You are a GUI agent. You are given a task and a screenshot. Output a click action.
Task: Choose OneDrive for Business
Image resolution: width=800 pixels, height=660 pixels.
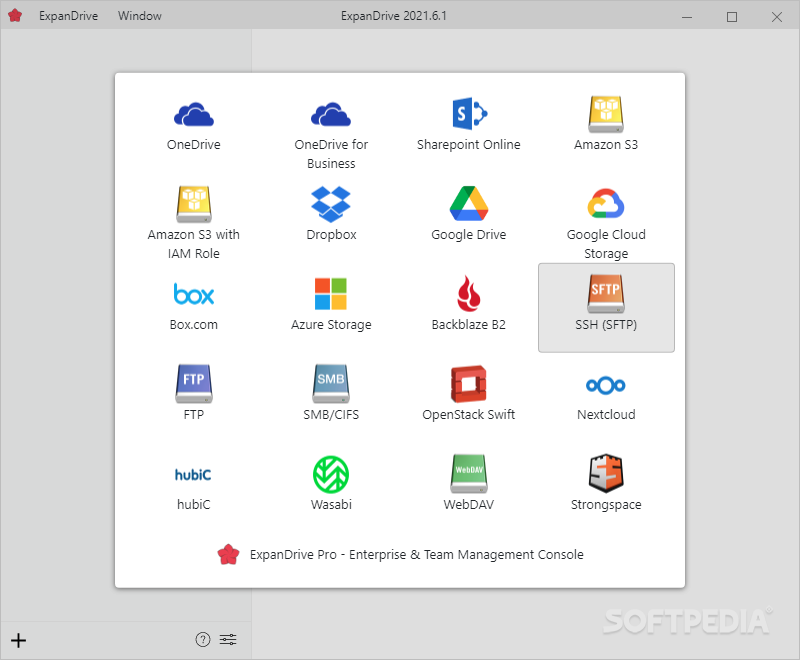pyautogui.click(x=331, y=125)
